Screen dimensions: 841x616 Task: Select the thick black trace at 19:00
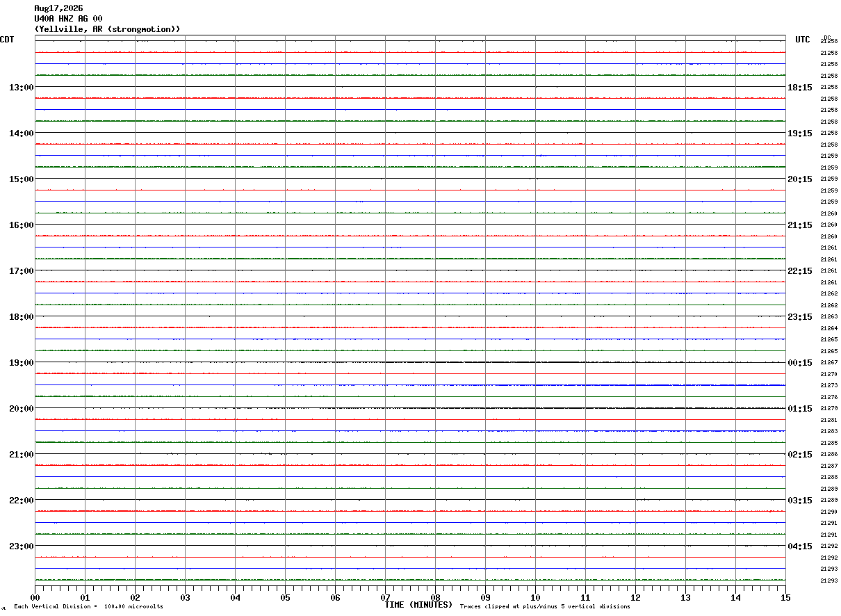click(410, 362)
